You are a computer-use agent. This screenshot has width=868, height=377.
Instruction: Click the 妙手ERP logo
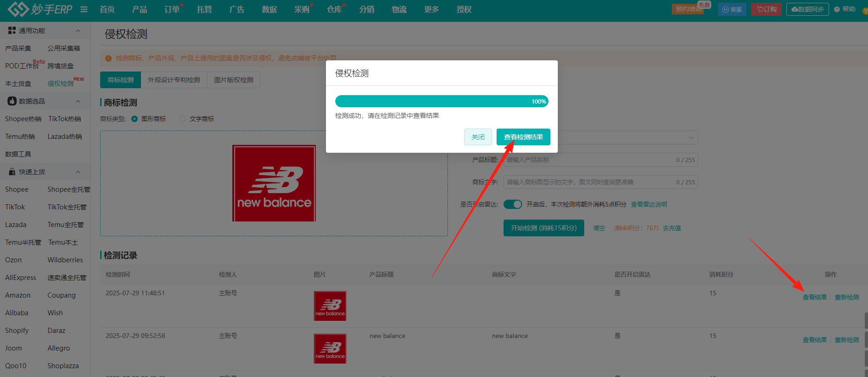click(40, 9)
